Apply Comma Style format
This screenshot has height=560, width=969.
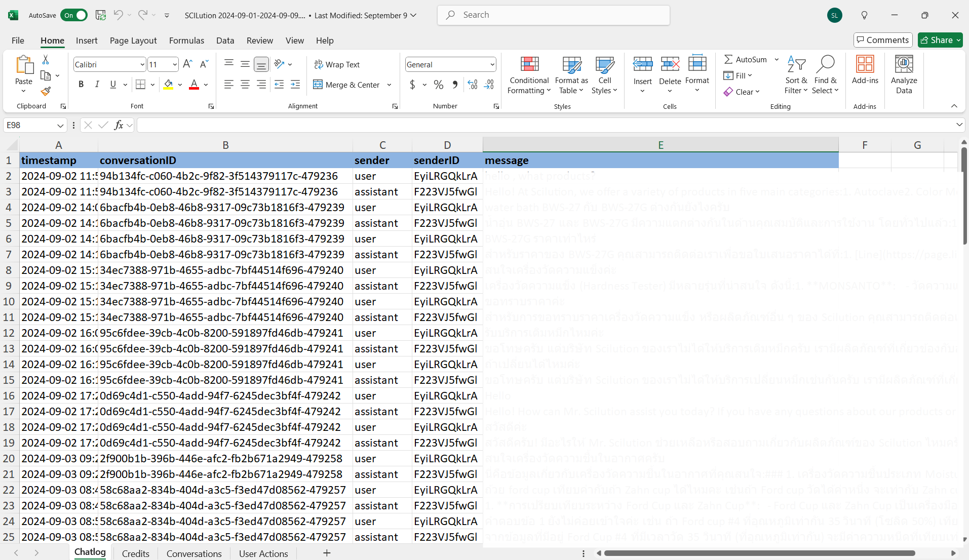click(x=455, y=85)
